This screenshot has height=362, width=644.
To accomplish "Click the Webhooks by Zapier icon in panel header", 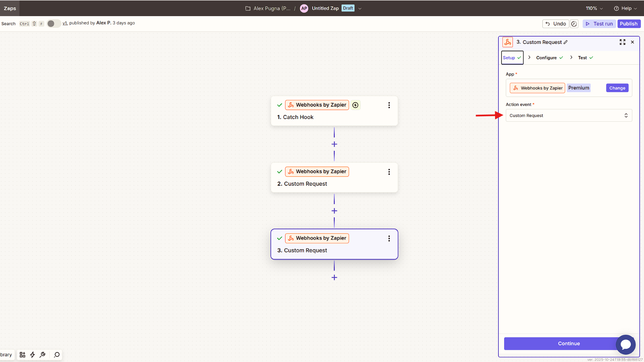I will pyautogui.click(x=507, y=42).
